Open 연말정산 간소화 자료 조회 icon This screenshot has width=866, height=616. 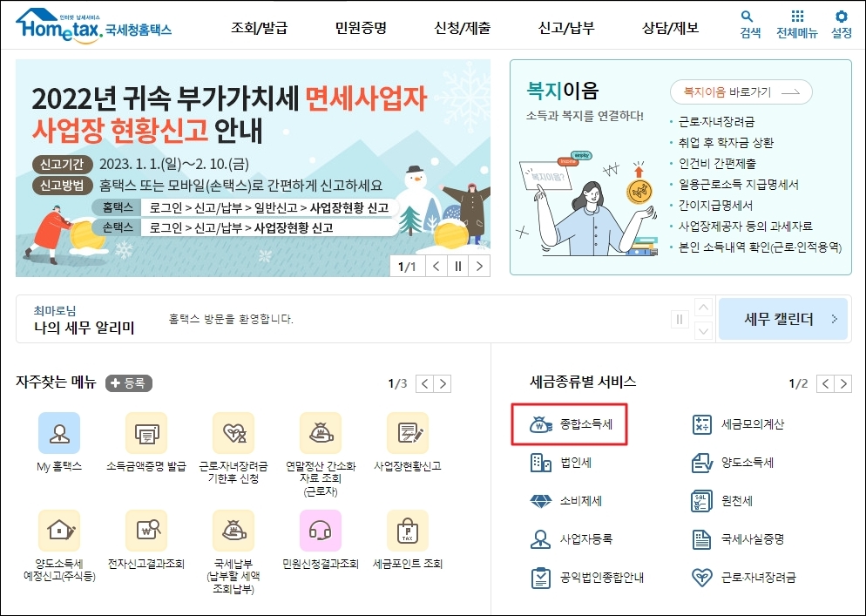point(321,433)
